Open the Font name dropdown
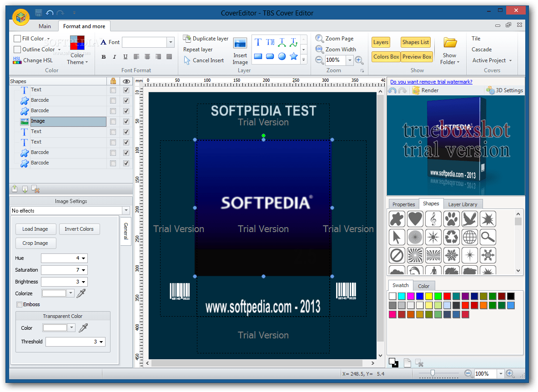The height and width of the screenshot is (392, 538). tap(171, 42)
